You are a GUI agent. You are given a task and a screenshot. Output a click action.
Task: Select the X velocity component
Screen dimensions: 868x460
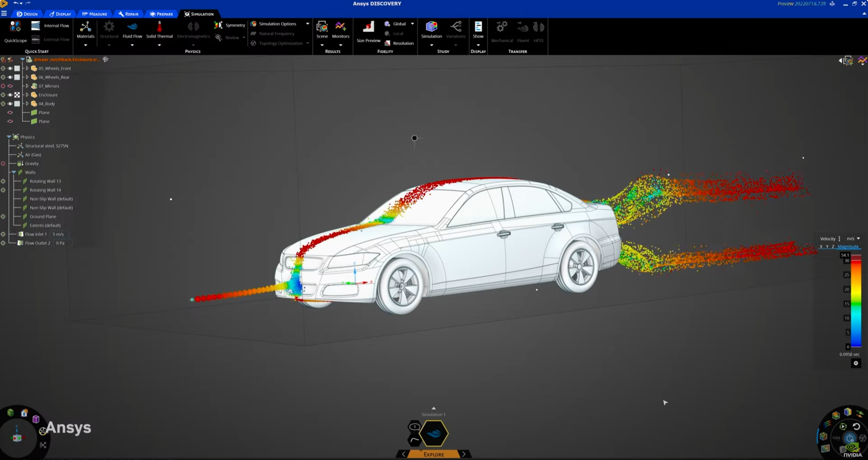point(821,247)
